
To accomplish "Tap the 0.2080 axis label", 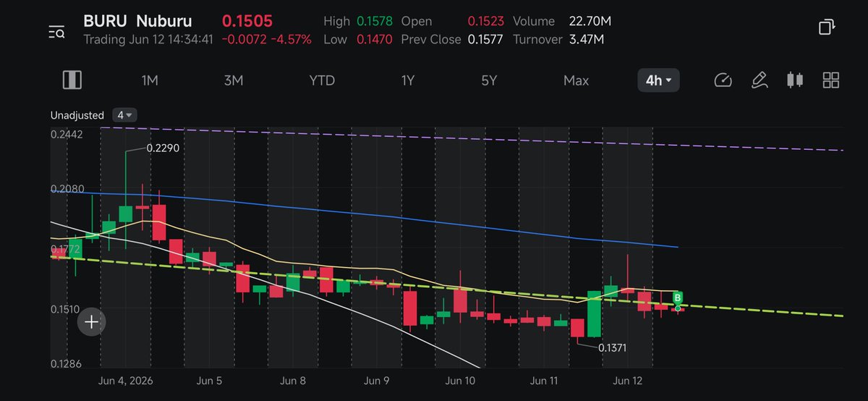I will pos(67,188).
